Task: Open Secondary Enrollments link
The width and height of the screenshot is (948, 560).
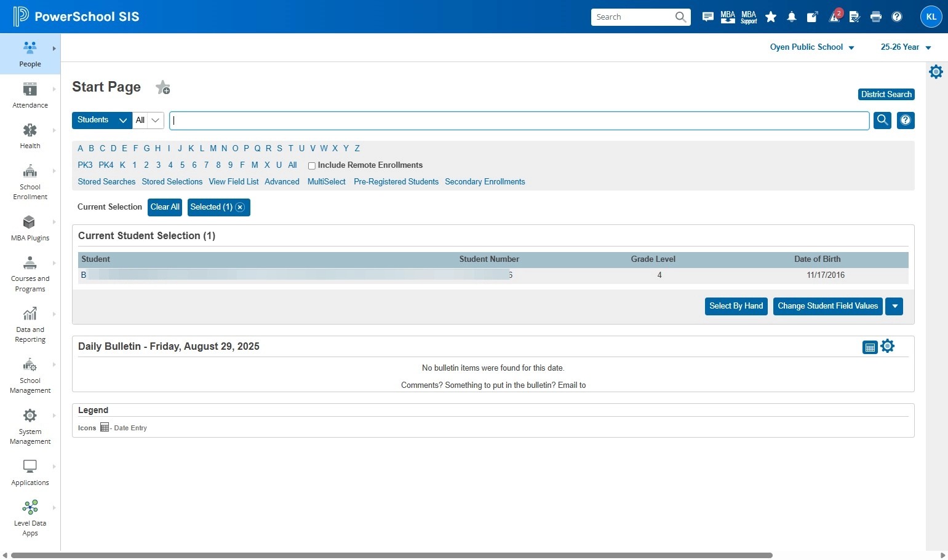Action: (x=485, y=181)
